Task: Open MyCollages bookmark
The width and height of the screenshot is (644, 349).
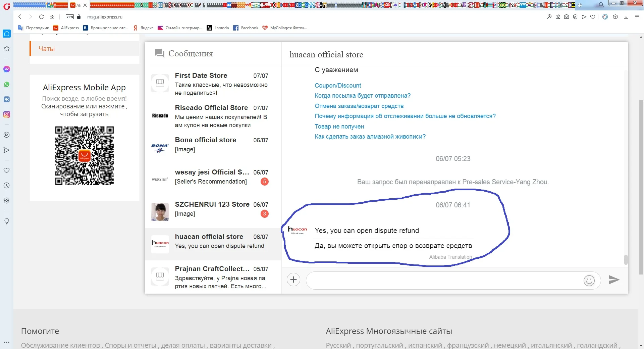Action: coord(285,28)
